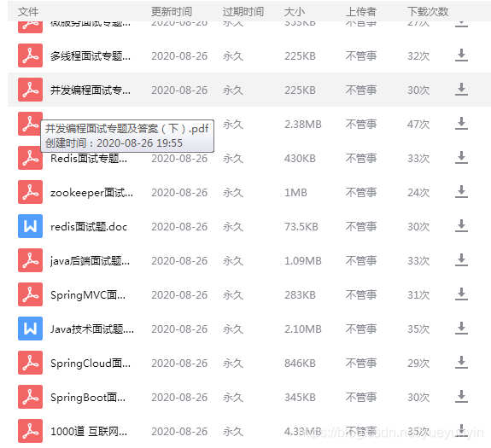
Task: Download the SpringBoot面 file
Action: (461, 397)
